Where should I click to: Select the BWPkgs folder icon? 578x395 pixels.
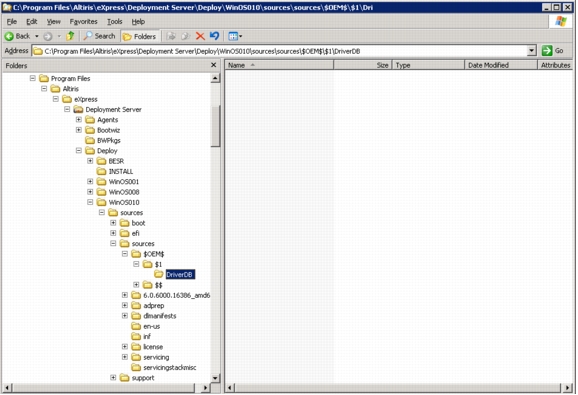pos(90,140)
